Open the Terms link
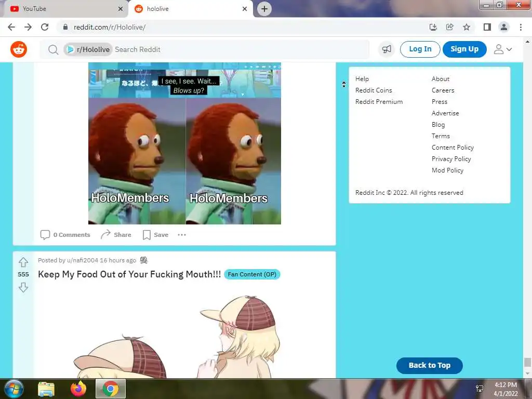Screen dimensions: 532x399 tap(441, 136)
